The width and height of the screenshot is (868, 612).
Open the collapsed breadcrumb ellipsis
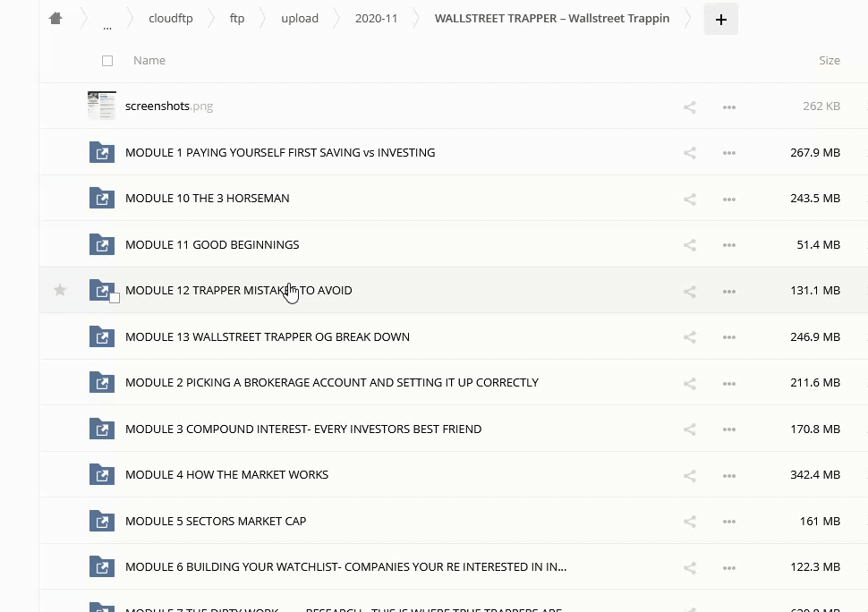pos(107,26)
